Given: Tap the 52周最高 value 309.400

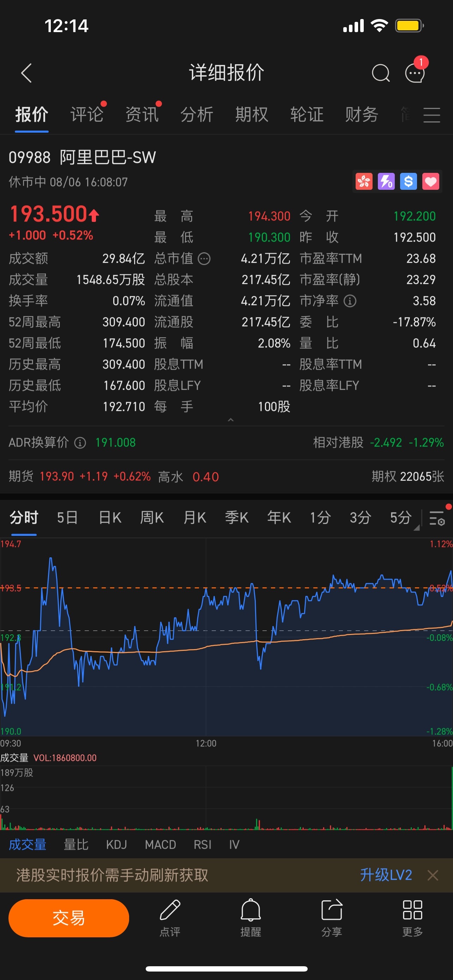Looking at the screenshot, I should [123, 322].
